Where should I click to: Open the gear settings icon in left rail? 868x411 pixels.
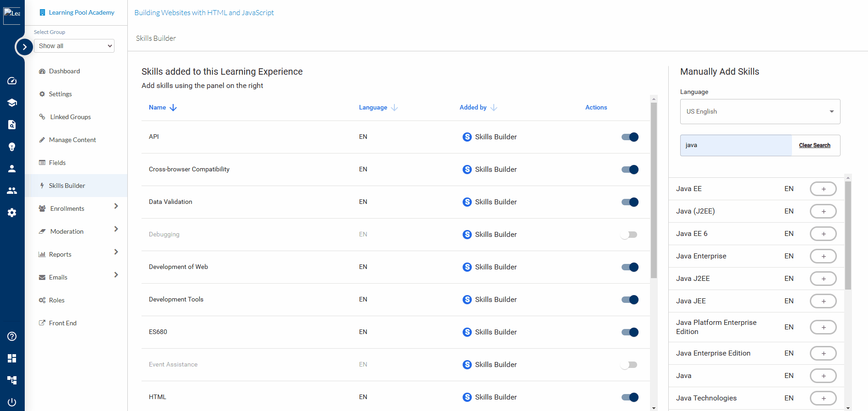12,213
